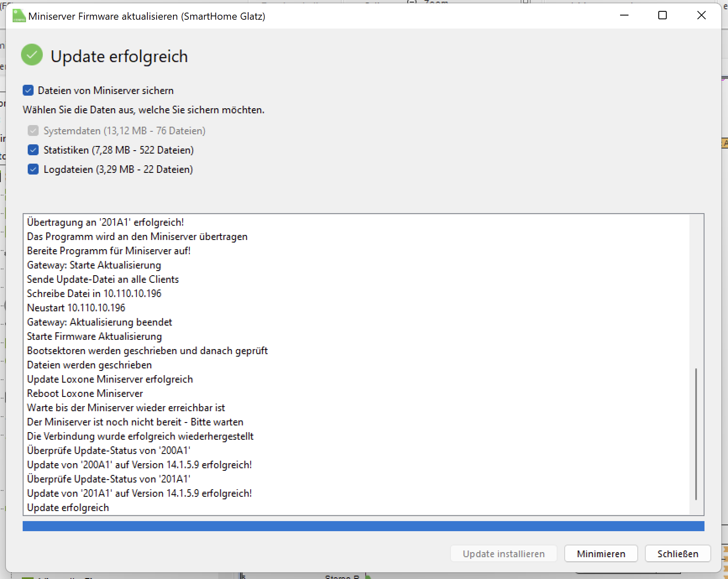Select log line 'Neustart 10.110.10.196'
The height and width of the screenshot is (579, 728).
[76, 308]
